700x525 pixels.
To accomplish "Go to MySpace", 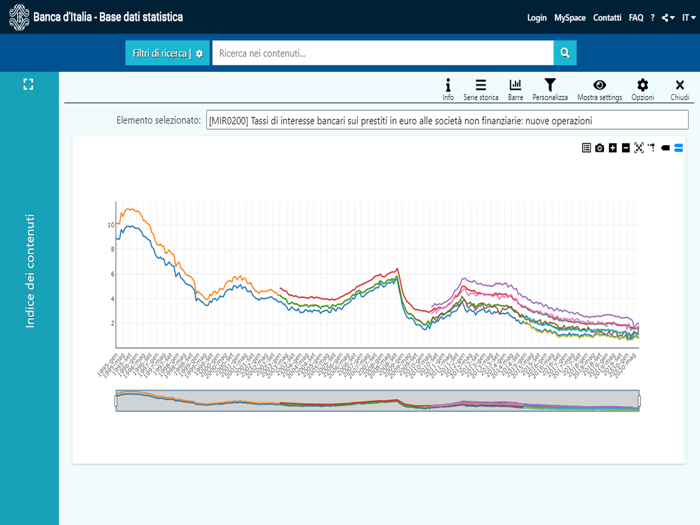I will [570, 18].
